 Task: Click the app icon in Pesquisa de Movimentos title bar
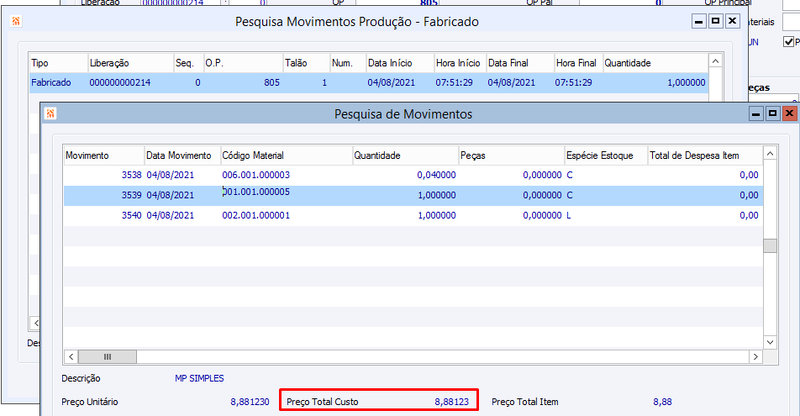(x=50, y=114)
